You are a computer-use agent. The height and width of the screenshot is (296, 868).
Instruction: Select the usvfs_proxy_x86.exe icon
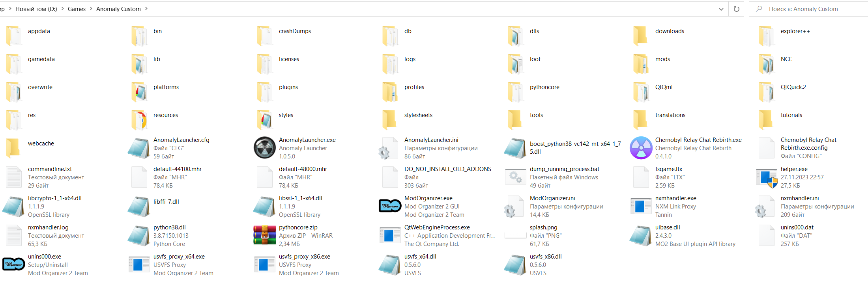click(264, 264)
